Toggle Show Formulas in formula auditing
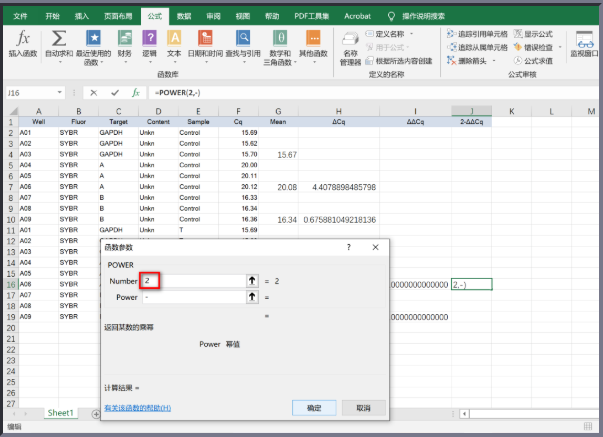This screenshot has height=437, width=603. [533, 34]
